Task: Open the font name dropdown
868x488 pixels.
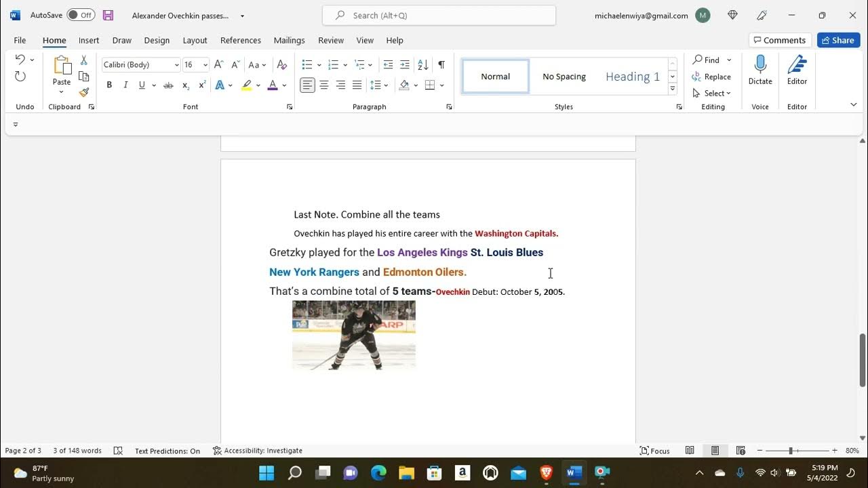Action: pos(177,65)
